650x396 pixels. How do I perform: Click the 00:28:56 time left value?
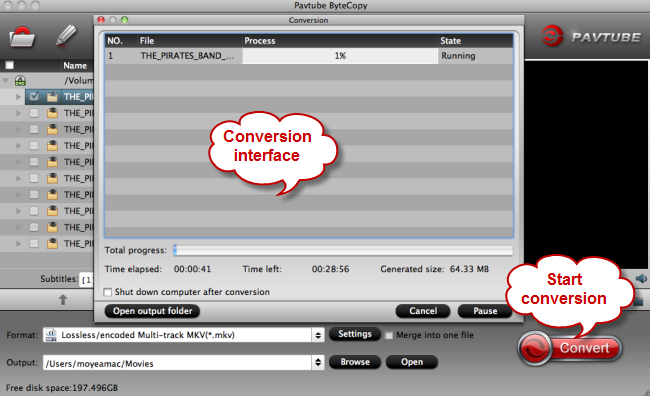[x=330, y=269]
